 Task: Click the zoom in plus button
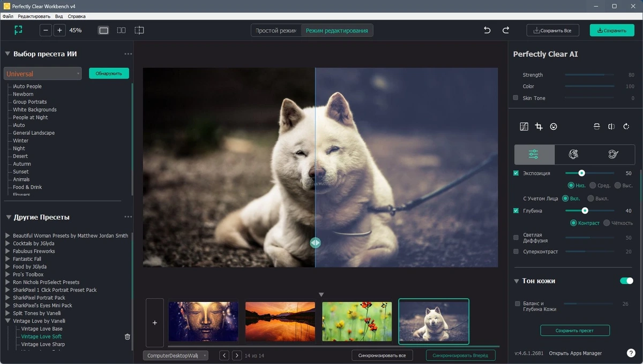pyautogui.click(x=59, y=31)
